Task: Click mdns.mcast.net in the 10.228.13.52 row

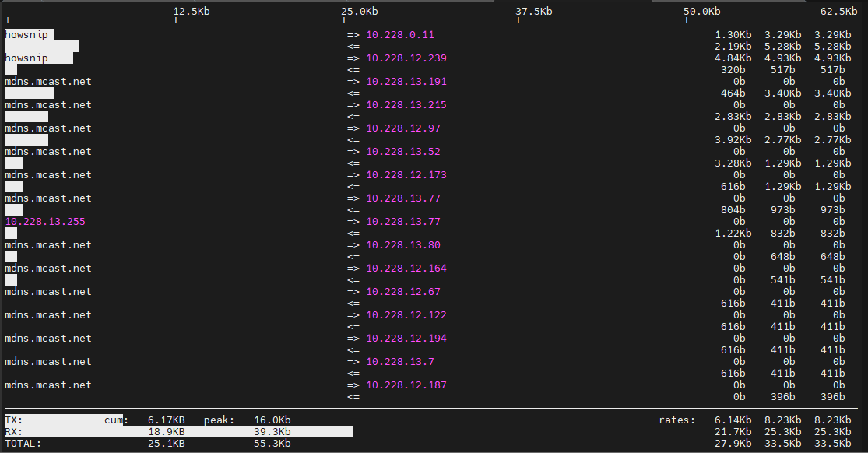Action: coord(48,151)
